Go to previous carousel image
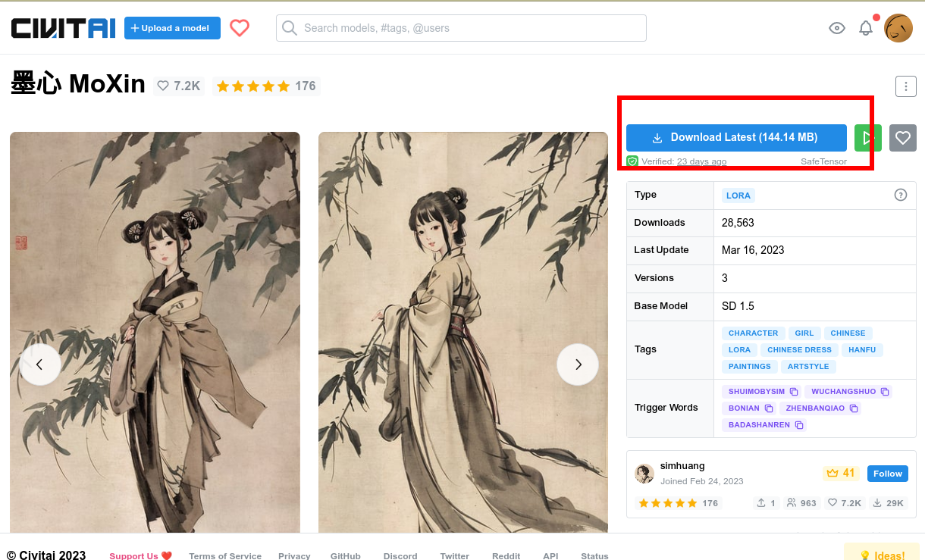 [x=39, y=364]
